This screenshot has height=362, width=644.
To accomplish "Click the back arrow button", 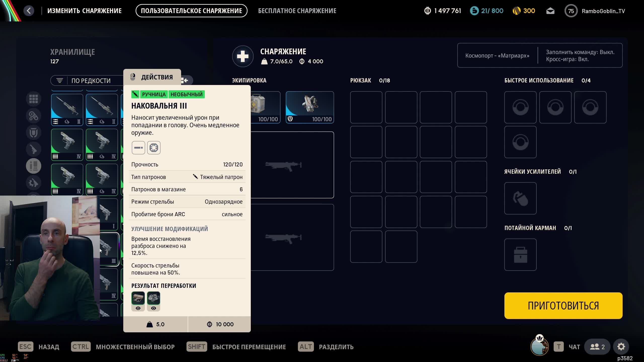I will click(x=29, y=11).
